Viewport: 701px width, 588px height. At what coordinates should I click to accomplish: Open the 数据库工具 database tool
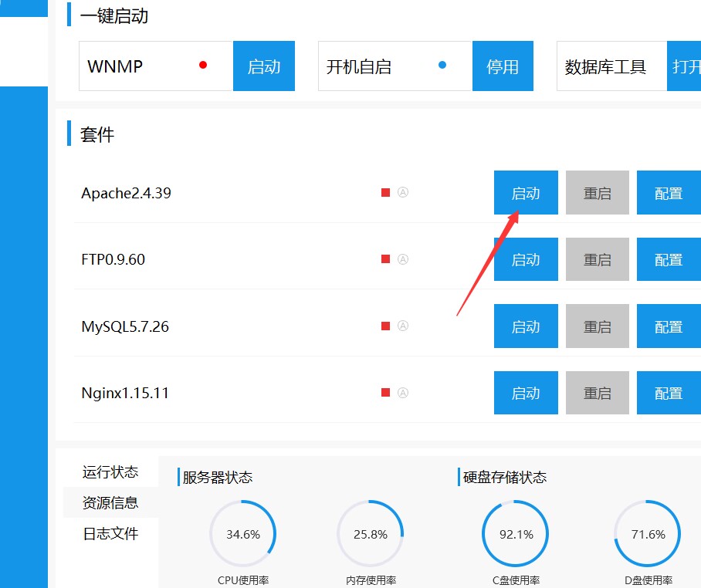click(x=684, y=66)
